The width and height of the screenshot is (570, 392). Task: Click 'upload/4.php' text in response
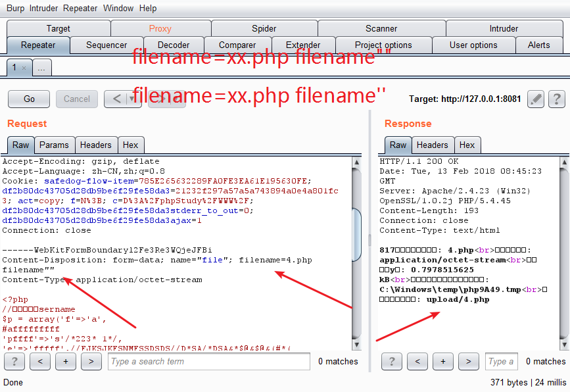pyautogui.click(x=458, y=300)
